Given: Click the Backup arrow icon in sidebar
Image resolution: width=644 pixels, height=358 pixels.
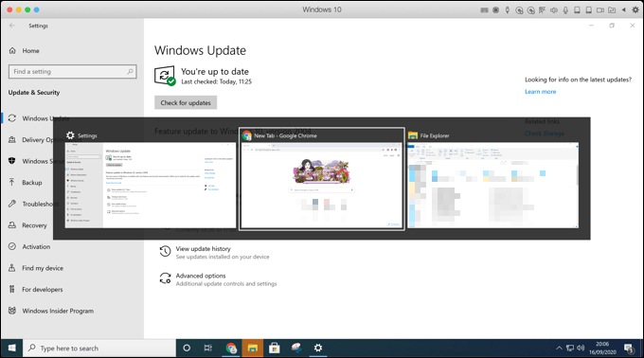Looking at the screenshot, I should [12, 182].
